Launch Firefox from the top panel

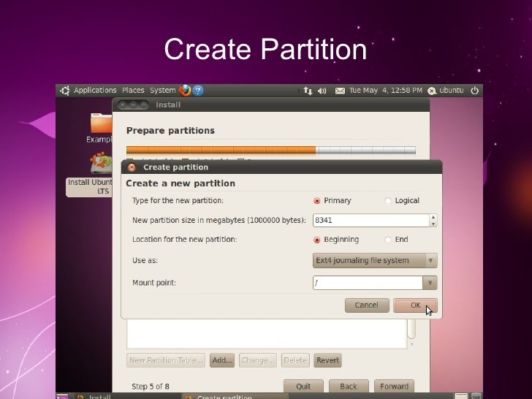[185, 91]
